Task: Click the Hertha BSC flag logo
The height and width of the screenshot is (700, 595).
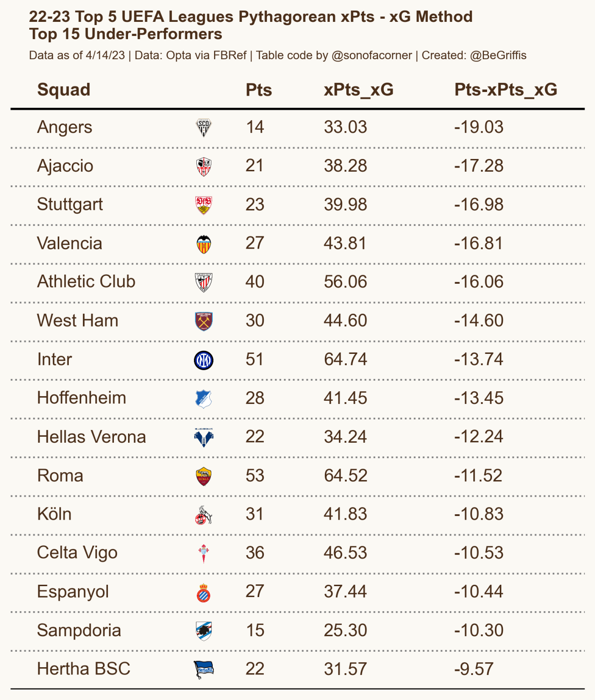Action: point(204,669)
